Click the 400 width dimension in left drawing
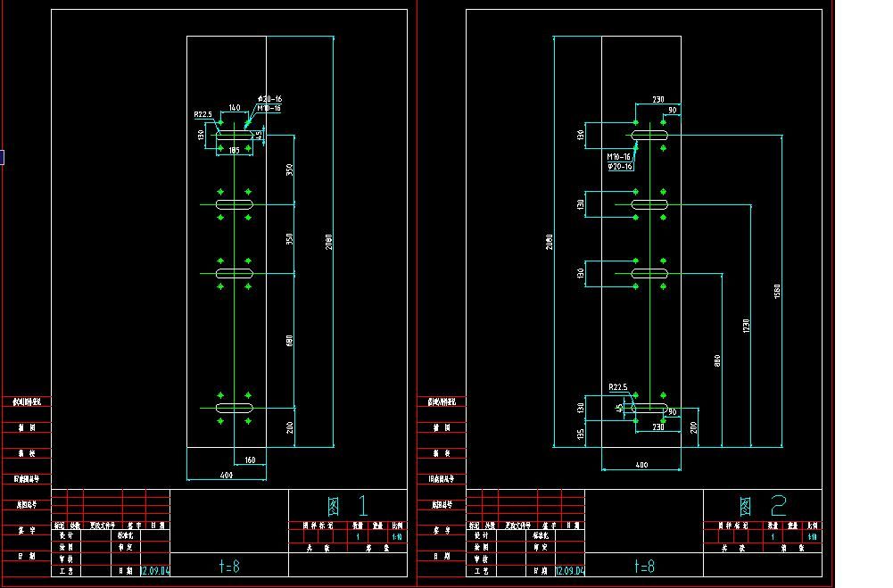 (x=227, y=476)
